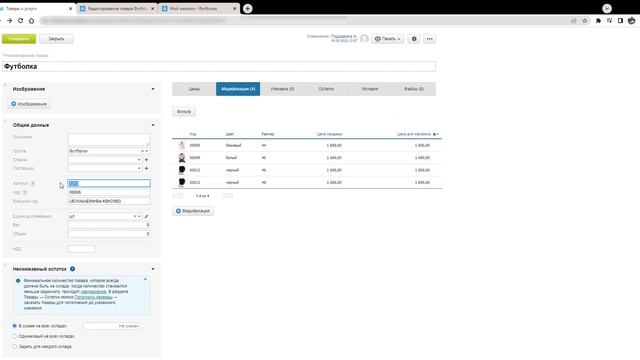This screenshot has width=640, height=360.
Task: Open the three-dots more actions menu
Action: click(429, 39)
